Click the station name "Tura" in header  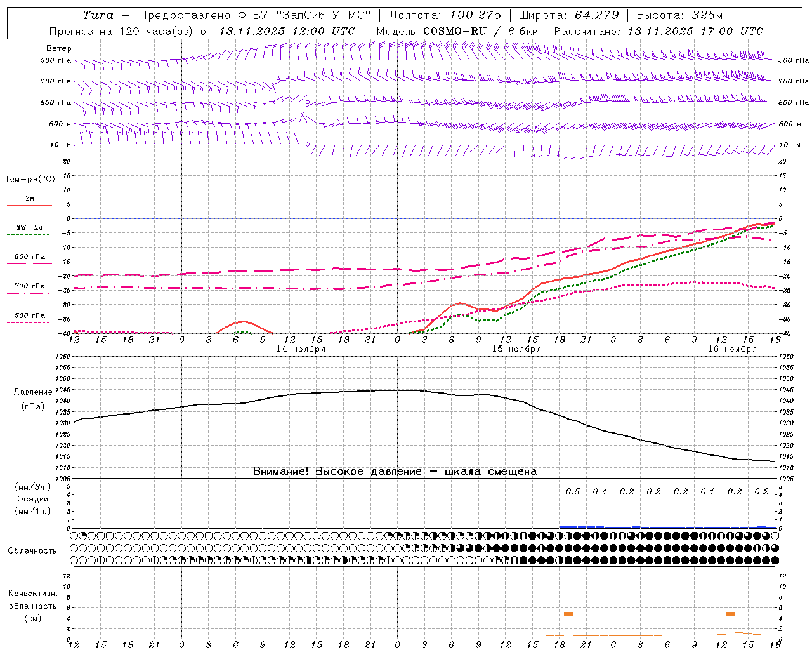click(x=98, y=15)
